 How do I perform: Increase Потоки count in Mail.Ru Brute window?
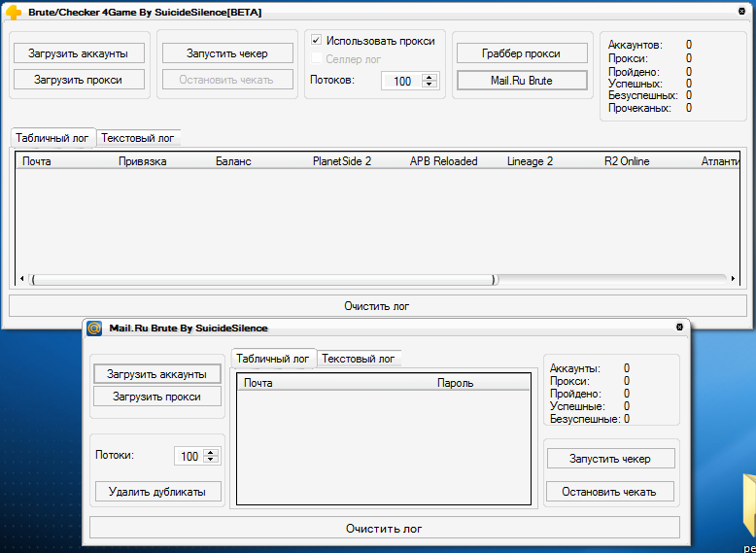click(x=211, y=452)
